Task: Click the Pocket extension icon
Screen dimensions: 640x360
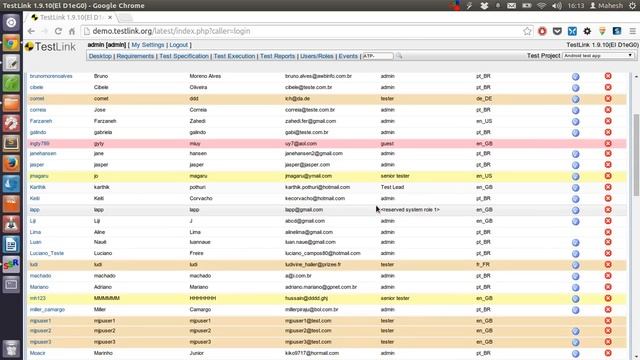Action: click(557, 31)
